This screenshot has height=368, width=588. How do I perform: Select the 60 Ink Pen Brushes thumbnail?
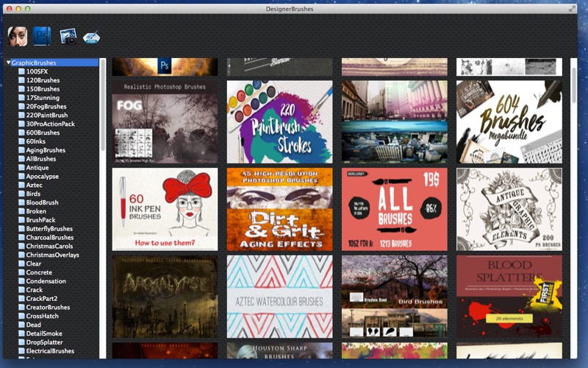point(165,209)
